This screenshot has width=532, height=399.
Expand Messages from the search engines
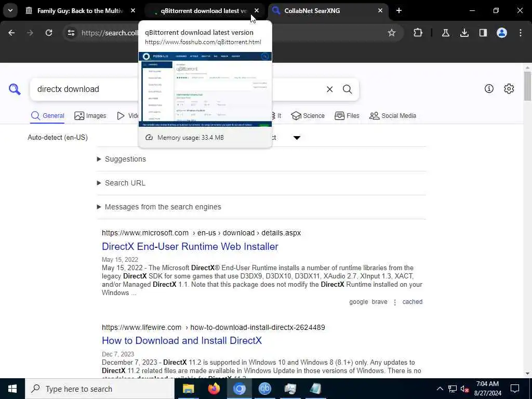159,207
